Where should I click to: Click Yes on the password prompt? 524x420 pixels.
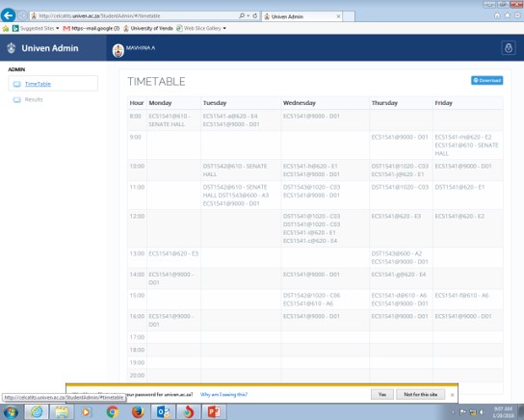382,395
